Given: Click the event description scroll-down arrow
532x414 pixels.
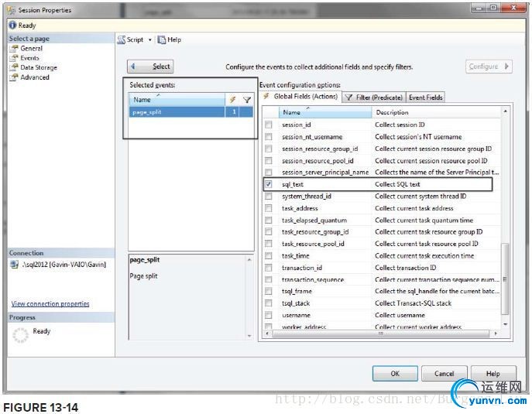Looking at the screenshot, I should coord(249,336).
